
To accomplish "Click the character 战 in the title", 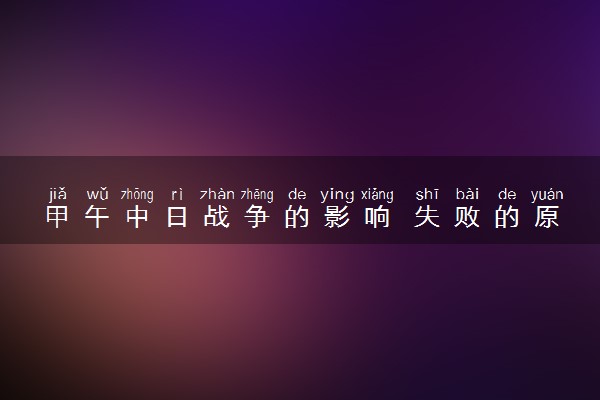I will (x=217, y=217).
